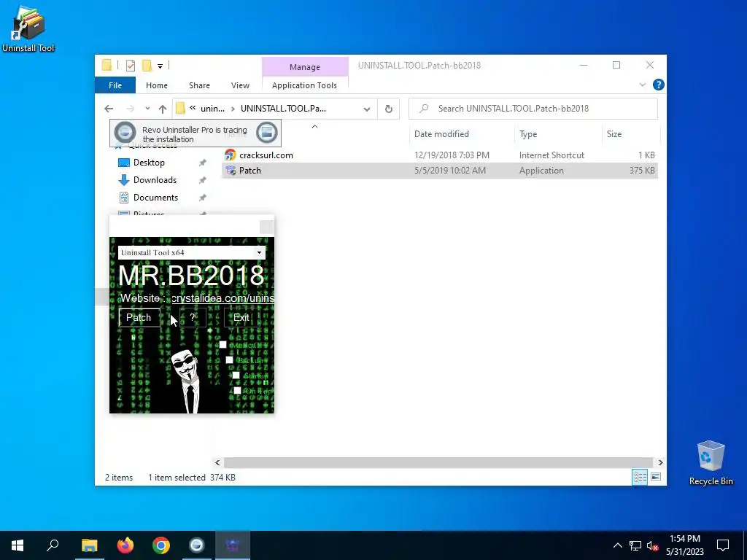The height and width of the screenshot is (560, 747).
Task: Switch to details view layout icon
Action: [640, 477]
